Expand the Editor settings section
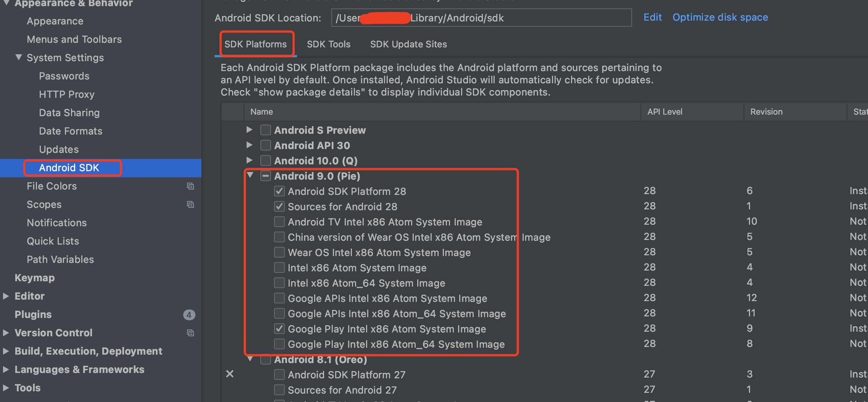The height and width of the screenshot is (402, 868). [6, 296]
